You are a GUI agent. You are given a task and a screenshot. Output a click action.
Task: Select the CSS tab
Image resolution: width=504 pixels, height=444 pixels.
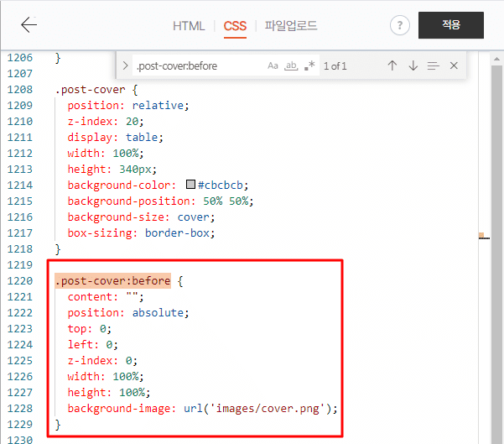[235, 26]
